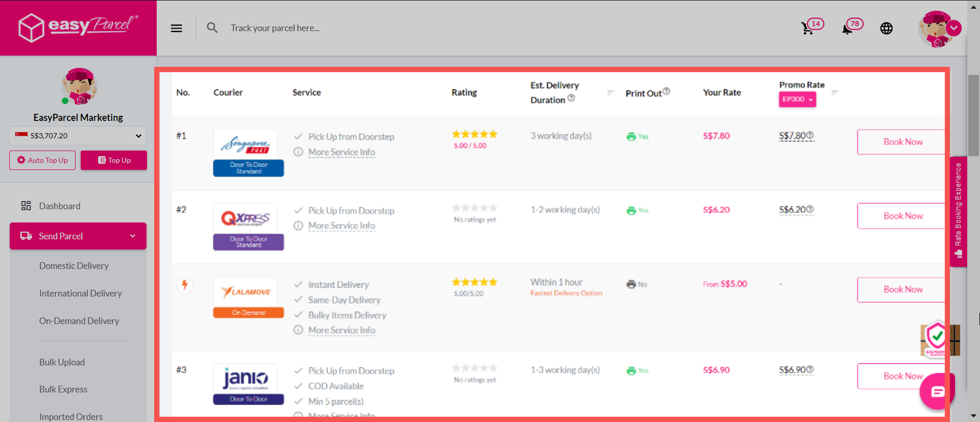The width and height of the screenshot is (980, 422).
Task: Open Imported Orders
Action: click(x=71, y=417)
